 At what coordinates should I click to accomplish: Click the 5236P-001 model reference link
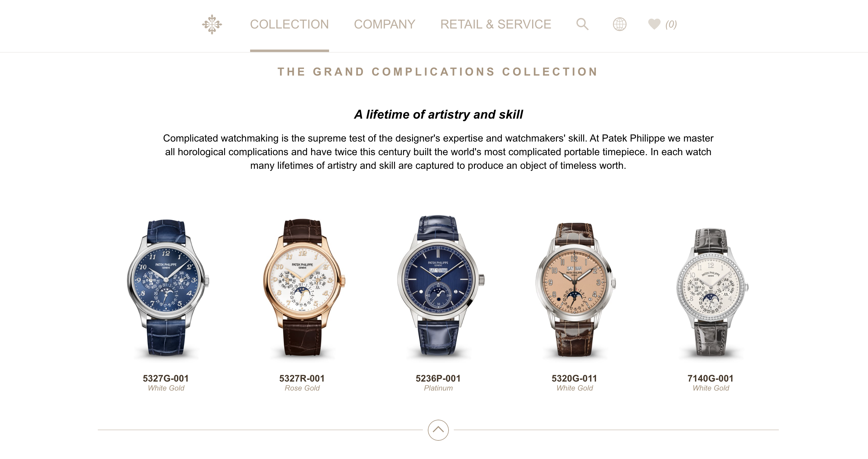pos(438,378)
